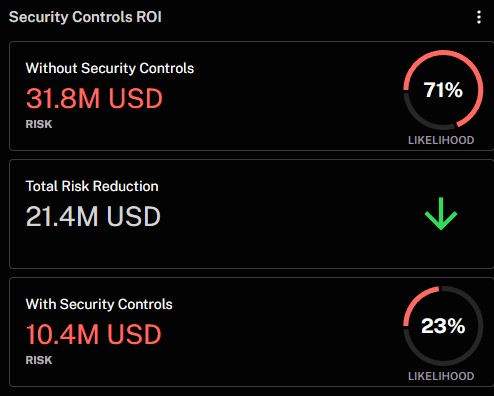Viewport: 494px width, 396px height.
Task: Click RISK label under 10.4M USD
Action: 39,360
